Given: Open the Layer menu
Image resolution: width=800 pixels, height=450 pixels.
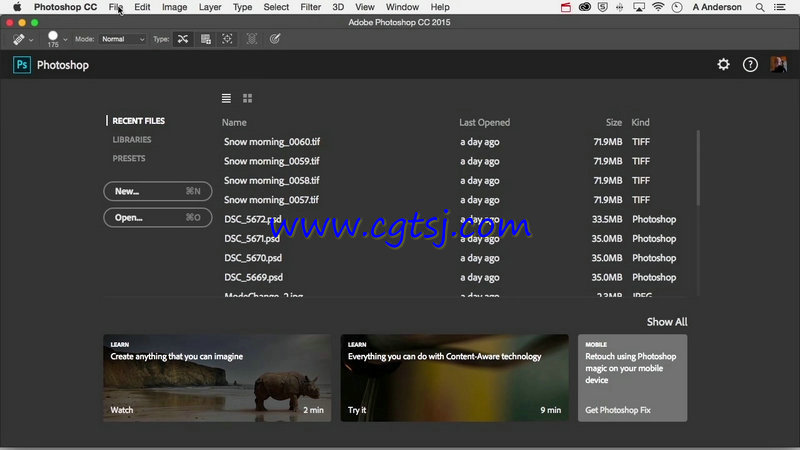Looking at the screenshot, I should pos(210,7).
